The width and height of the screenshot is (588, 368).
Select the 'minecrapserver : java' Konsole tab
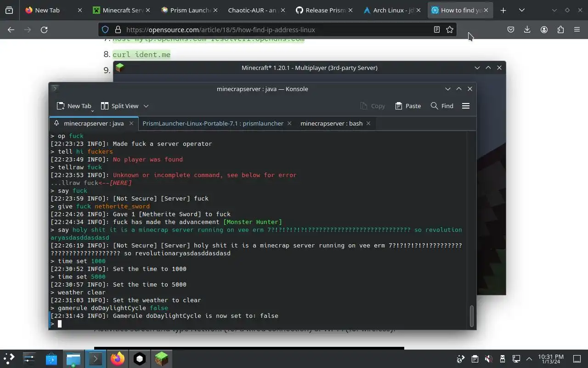[x=94, y=123]
